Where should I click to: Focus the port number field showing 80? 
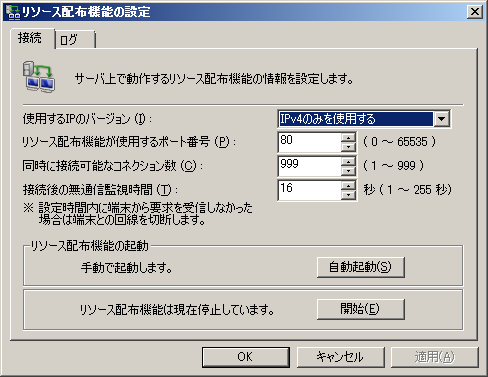pyautogui.click(x=310, y=142)
